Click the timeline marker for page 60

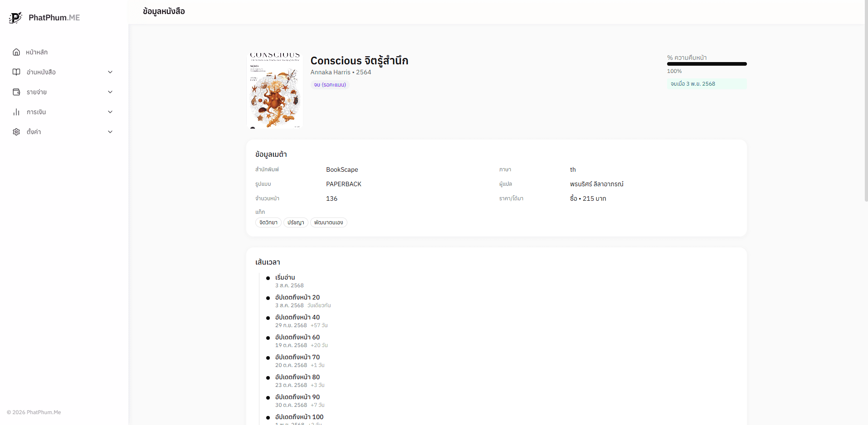[x=268, y=338]
